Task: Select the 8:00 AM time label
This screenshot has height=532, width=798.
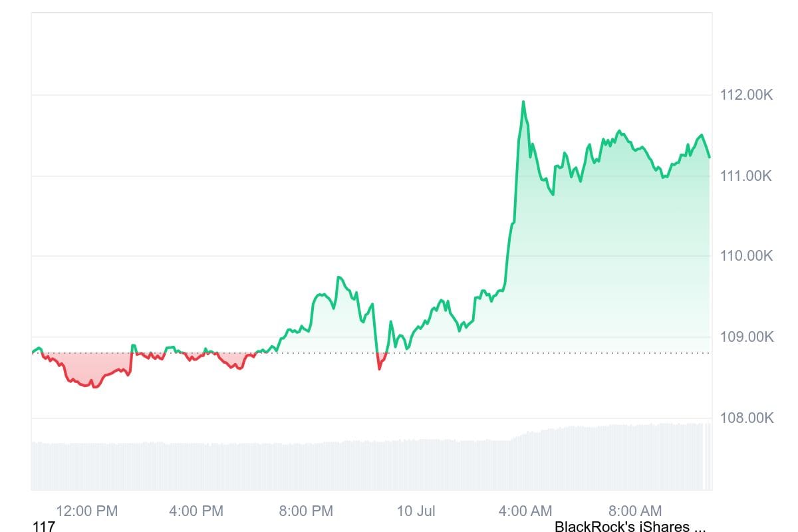Action: tap(634, 511)
